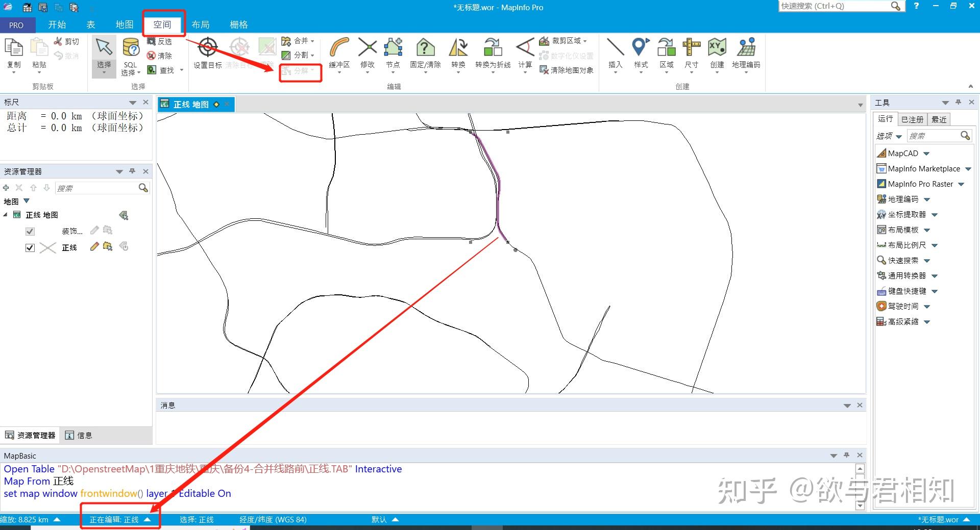Click the 尺寸 ruler icon
Screen dimensions: 980x530
coord(692,47)
